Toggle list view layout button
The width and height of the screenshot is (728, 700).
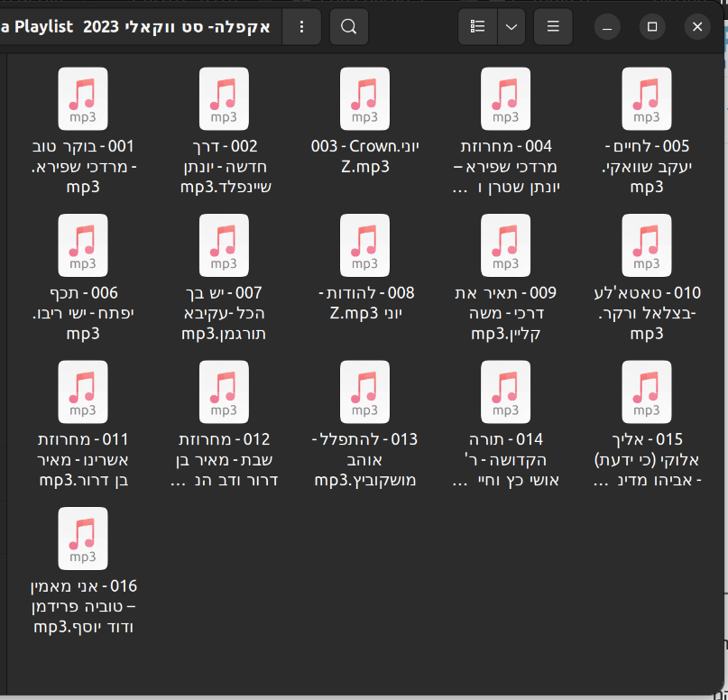(x=477, y=27)
